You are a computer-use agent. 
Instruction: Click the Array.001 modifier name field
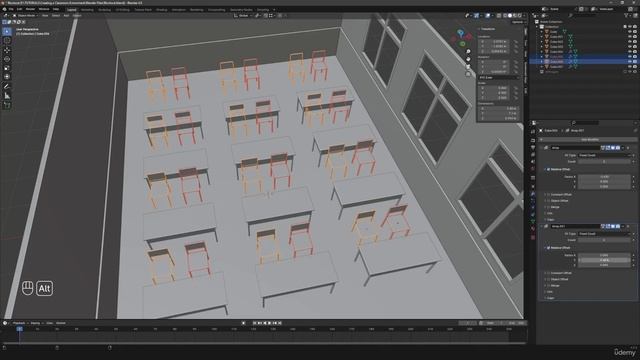(x=575, y=226)
